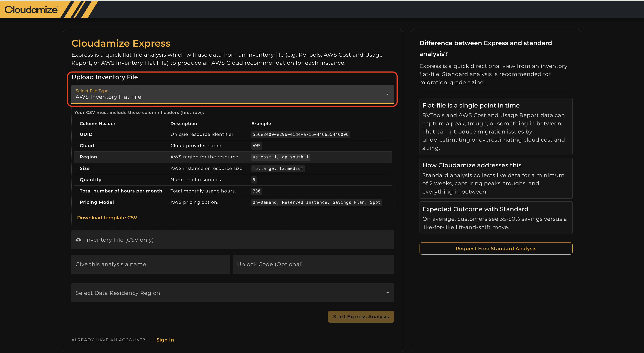Click the Inventory File (CSV only) upload field
The image size is (644, 353).
[x=233, y=240]
